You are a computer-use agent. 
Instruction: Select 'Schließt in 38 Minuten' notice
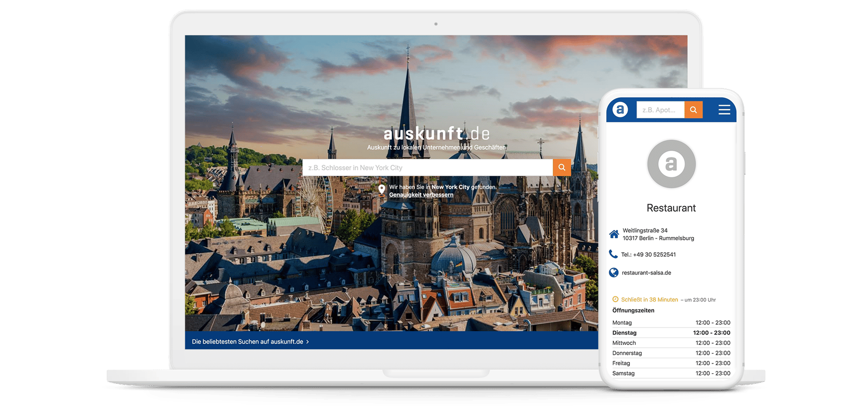tap(650, 300)
